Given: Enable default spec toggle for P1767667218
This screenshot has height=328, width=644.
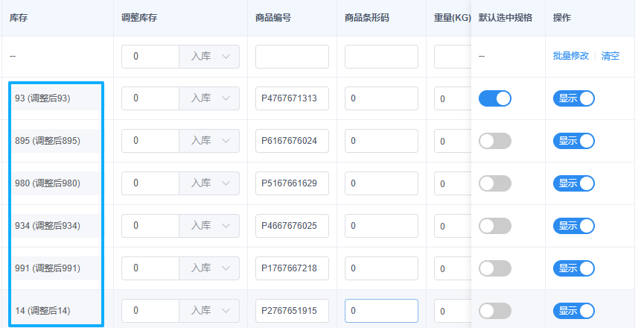Looking at the screenshot, I should 495,268.
